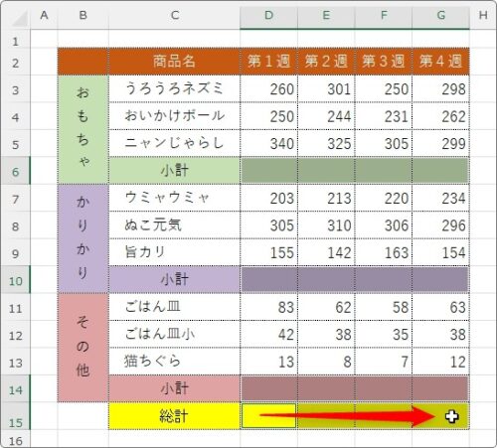
Task: Select column D header
Action: 268,15
